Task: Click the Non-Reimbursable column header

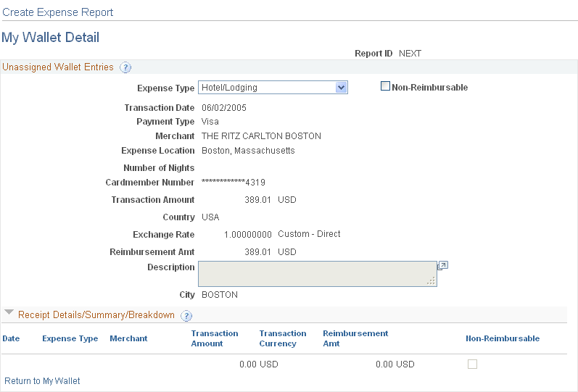Action: coord(503,338)
